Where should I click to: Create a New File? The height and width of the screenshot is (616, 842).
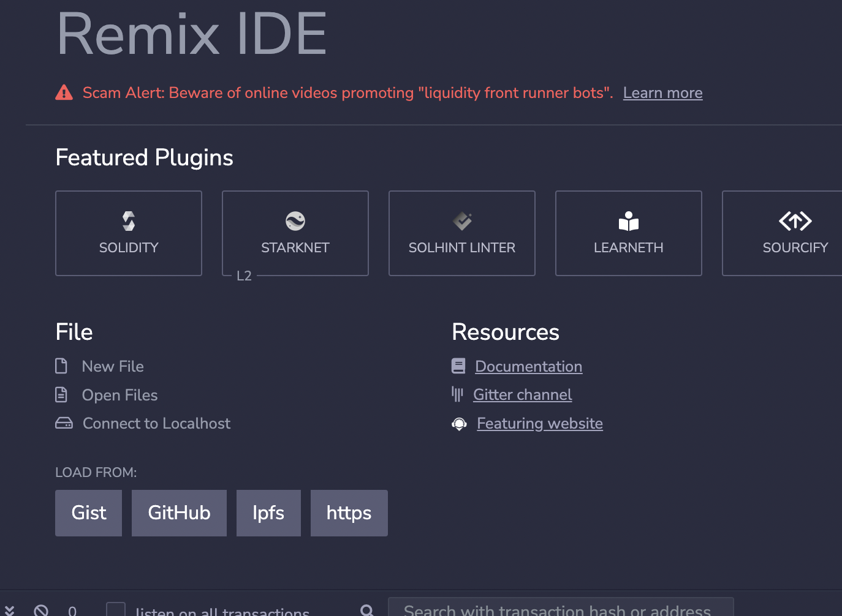pos(113,366)
